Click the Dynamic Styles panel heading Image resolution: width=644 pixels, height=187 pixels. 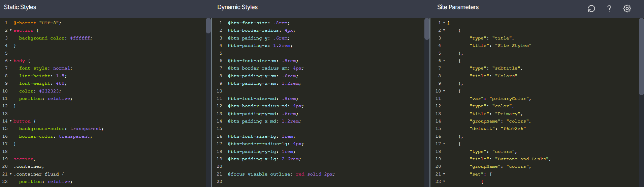pos(237,7)
